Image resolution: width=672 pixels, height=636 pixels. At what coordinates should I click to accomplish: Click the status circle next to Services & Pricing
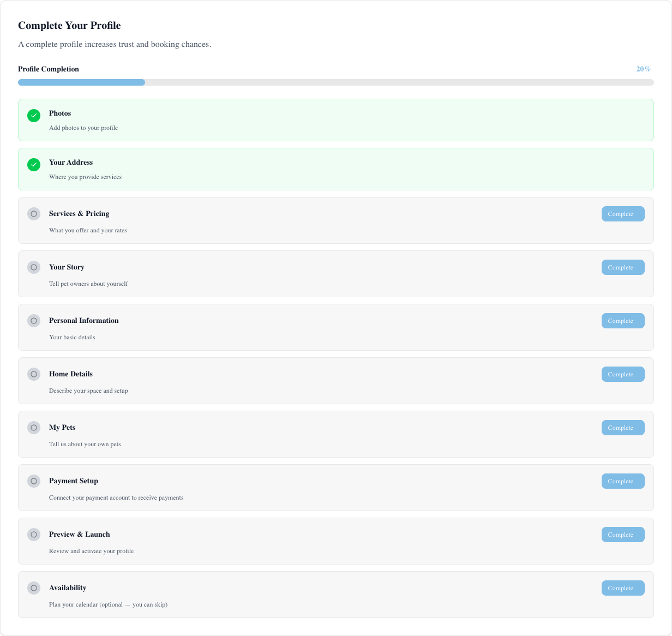click(x=34, y=214)
